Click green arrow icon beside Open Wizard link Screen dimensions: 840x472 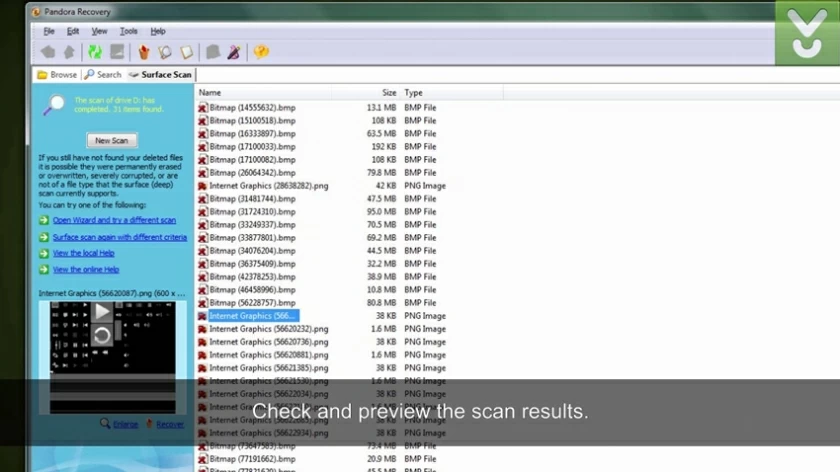pyautogui.click(x=44, y=220)
